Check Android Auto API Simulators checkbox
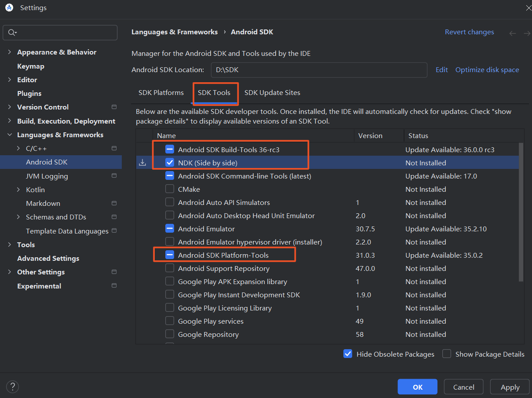 [170, 202]
